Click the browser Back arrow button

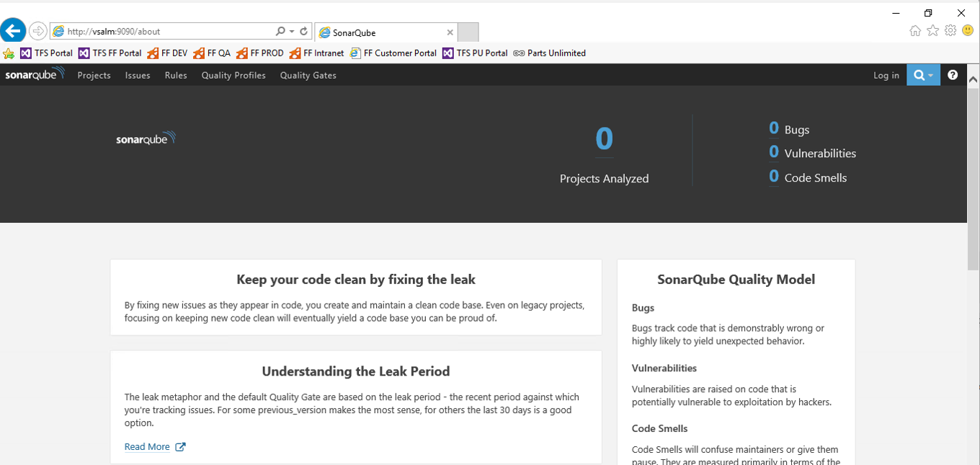click(x=13, y=31)
